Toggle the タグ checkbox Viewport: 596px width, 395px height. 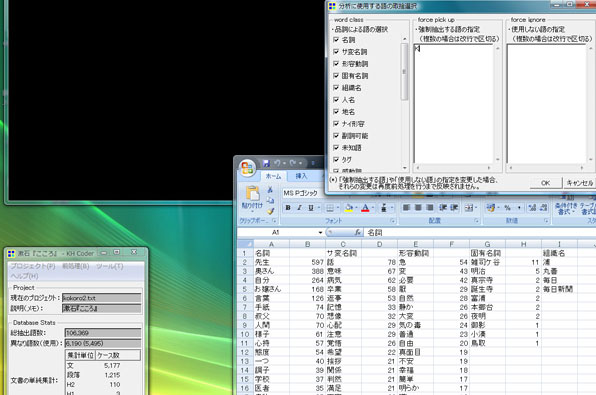(336, 159)
